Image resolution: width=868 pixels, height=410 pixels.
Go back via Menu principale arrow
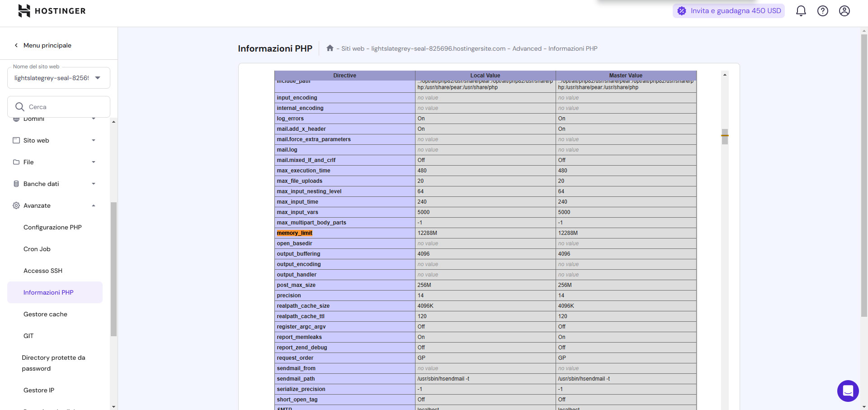point(16,45)
